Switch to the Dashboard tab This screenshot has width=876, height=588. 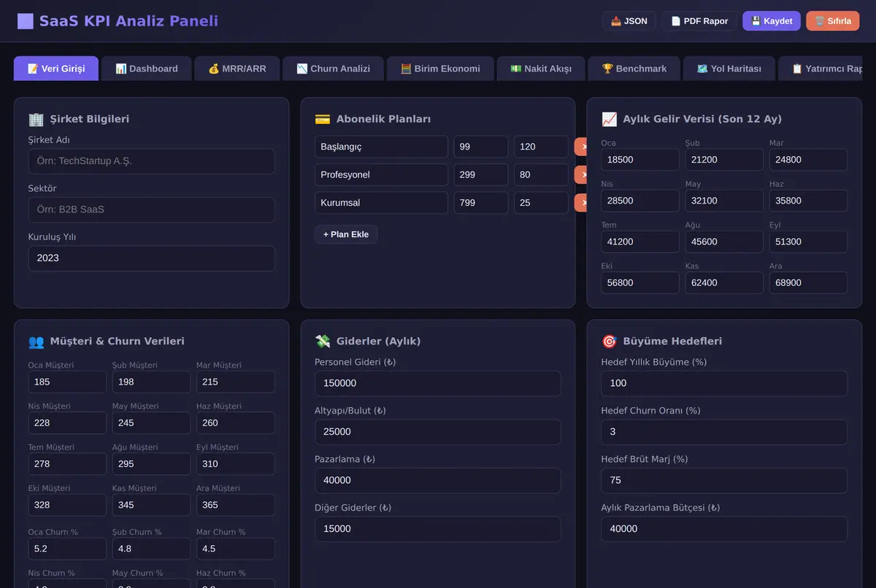[x=147, y=69]
